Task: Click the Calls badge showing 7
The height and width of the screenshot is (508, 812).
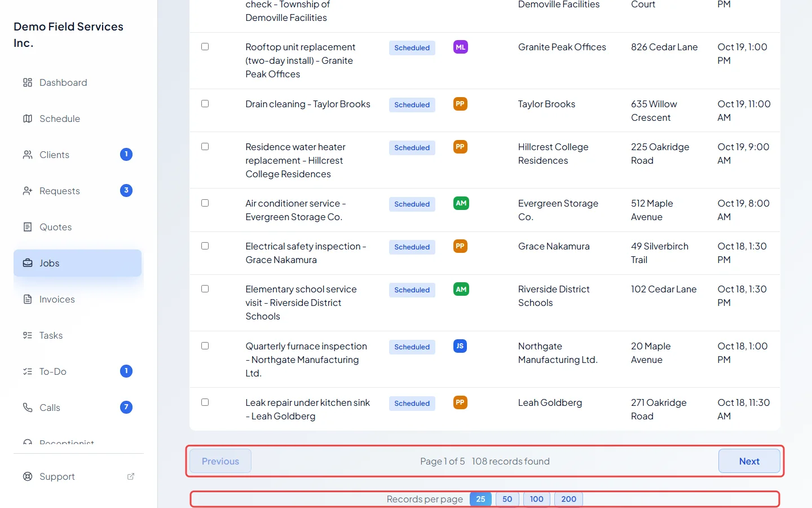Action: pyautogui.click(x=126, y=407)
